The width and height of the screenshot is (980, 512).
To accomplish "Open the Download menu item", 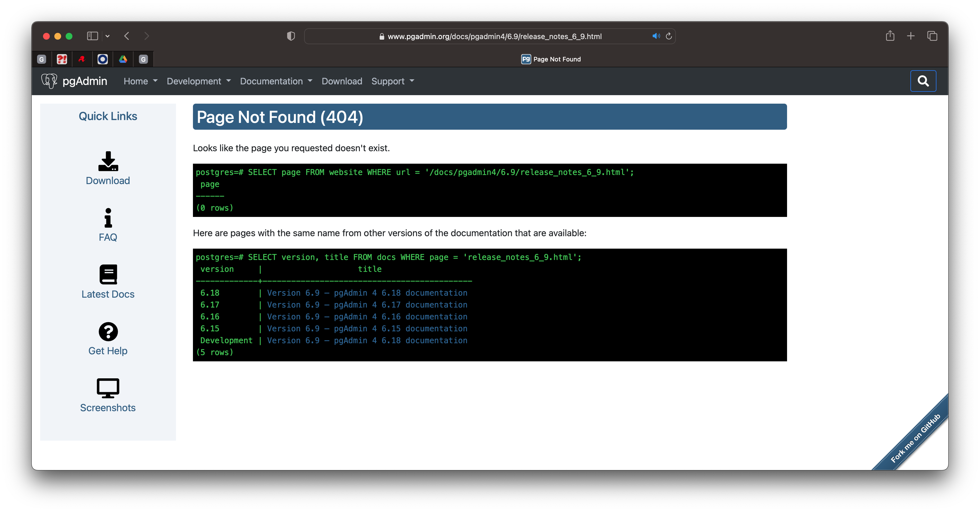I will (x=341, y=81).
